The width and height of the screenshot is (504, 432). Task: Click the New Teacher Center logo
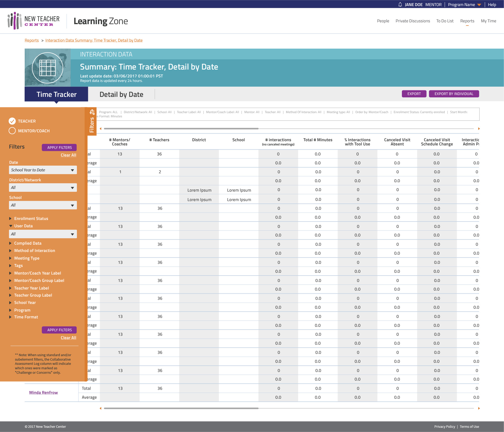[34, 21]
